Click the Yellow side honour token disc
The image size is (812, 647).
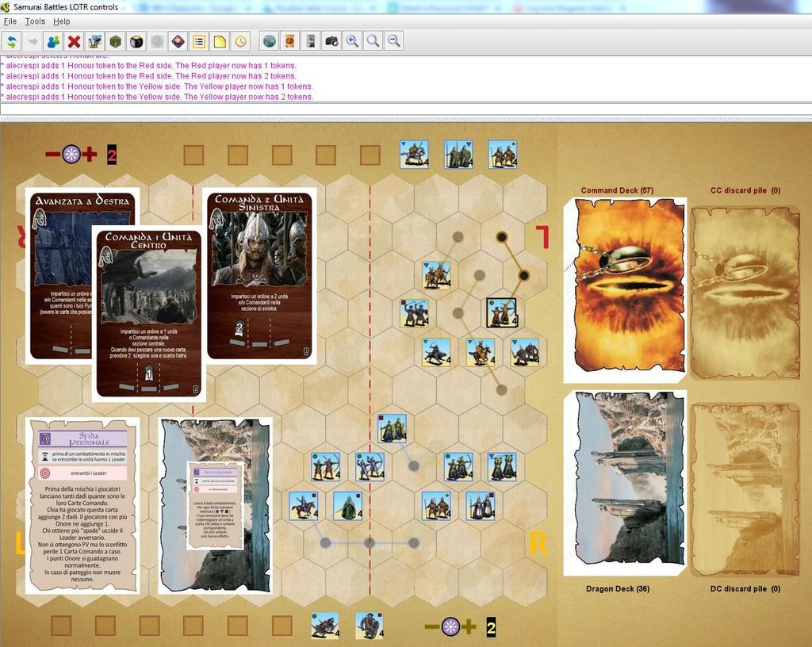coord(450,627)
